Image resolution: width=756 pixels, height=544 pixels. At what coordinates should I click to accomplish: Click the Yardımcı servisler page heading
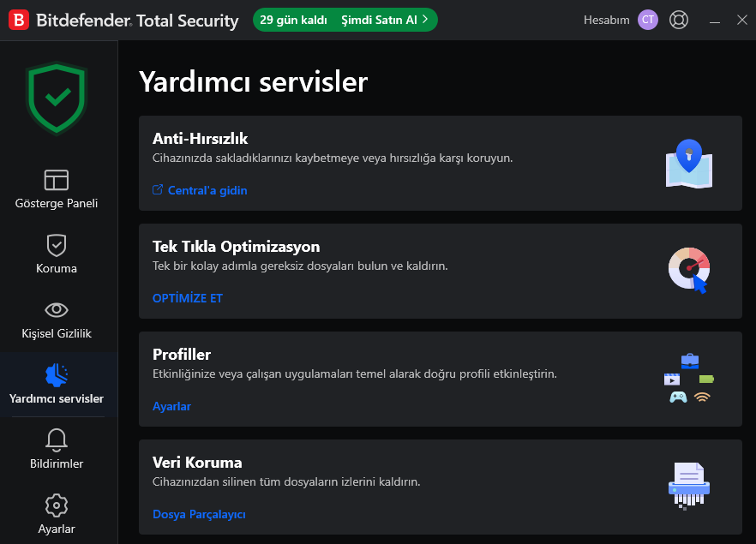pyautogui.click(x=253, y=81)
